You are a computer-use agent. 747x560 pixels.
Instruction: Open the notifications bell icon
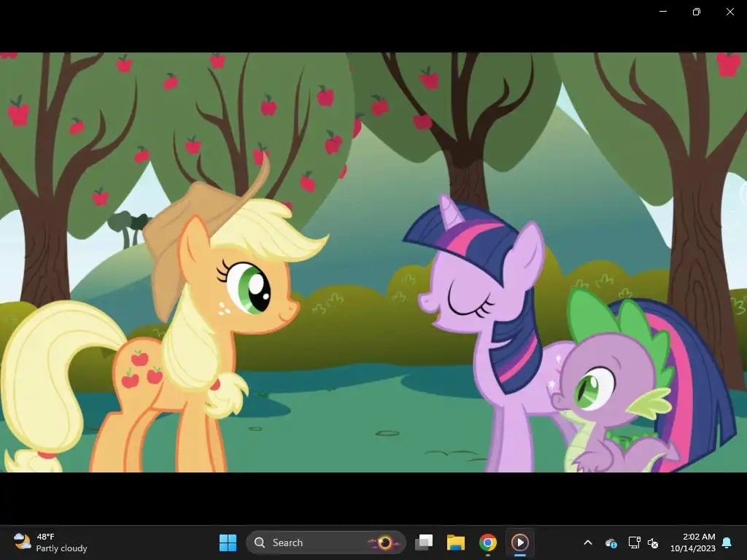click(x=727, y=542)
